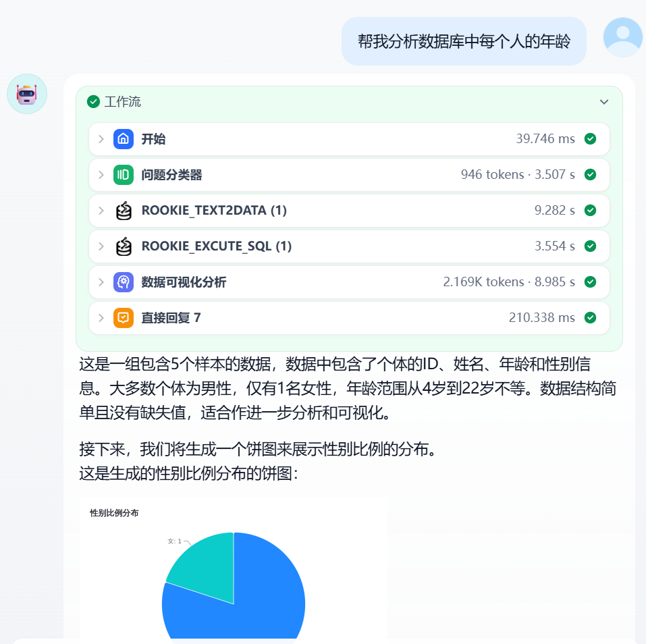Click the success checkmark on ROOKIE_EXCUTE_SQL

[x=590, y=246]
